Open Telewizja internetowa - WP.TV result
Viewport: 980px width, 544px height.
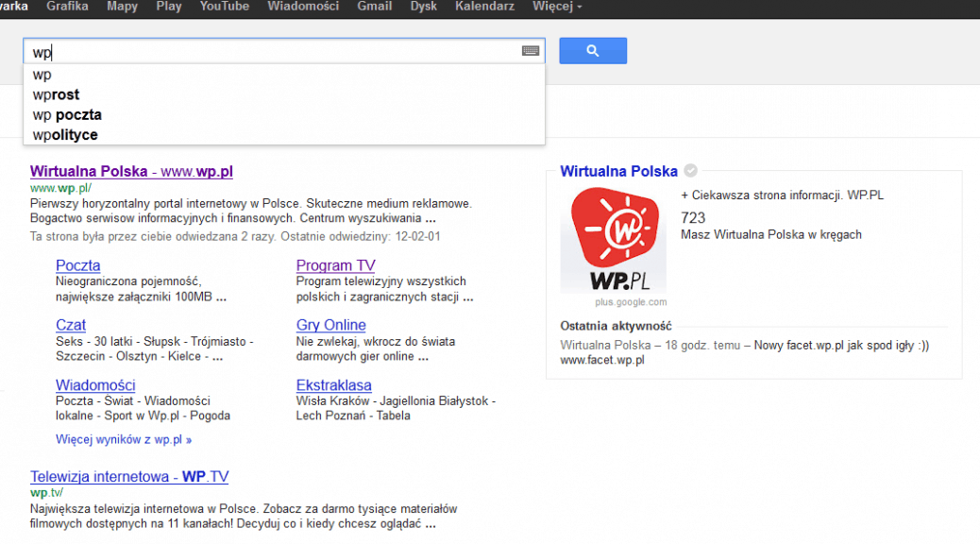[129, 476]
